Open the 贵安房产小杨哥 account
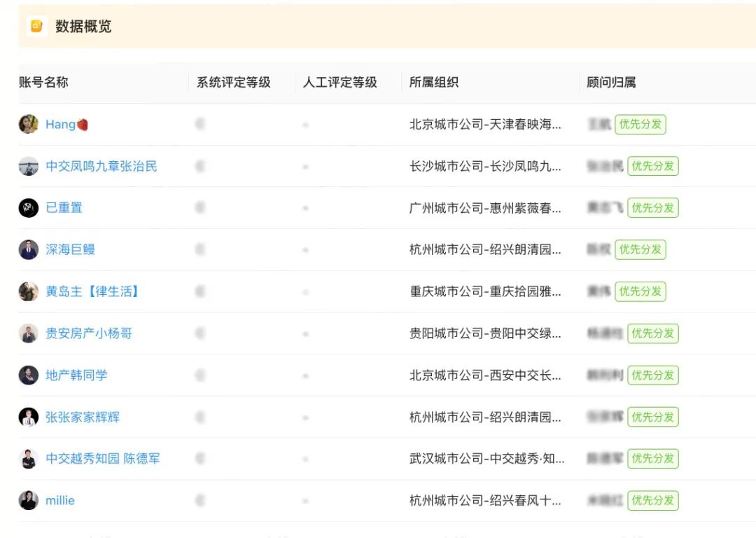 pos(89,333)
